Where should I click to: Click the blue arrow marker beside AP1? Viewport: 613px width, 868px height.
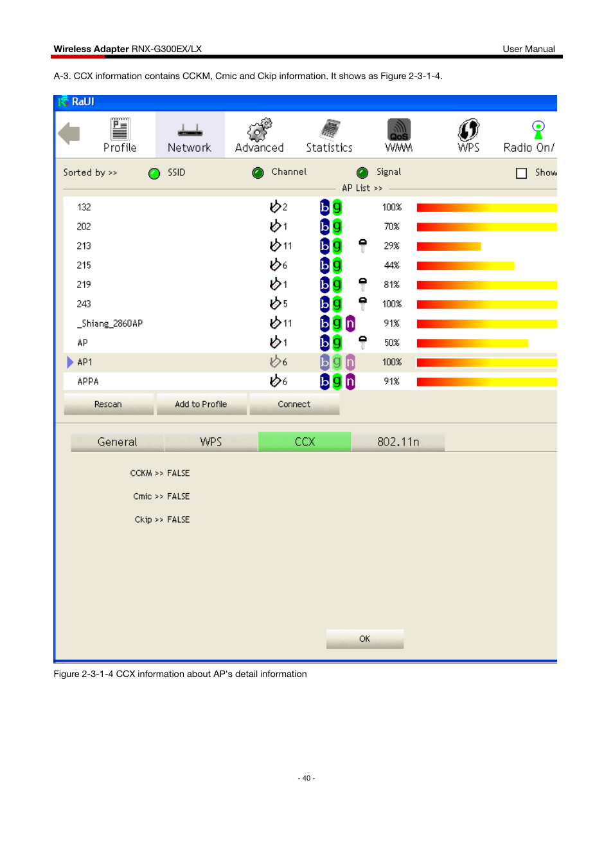[70, 362]
